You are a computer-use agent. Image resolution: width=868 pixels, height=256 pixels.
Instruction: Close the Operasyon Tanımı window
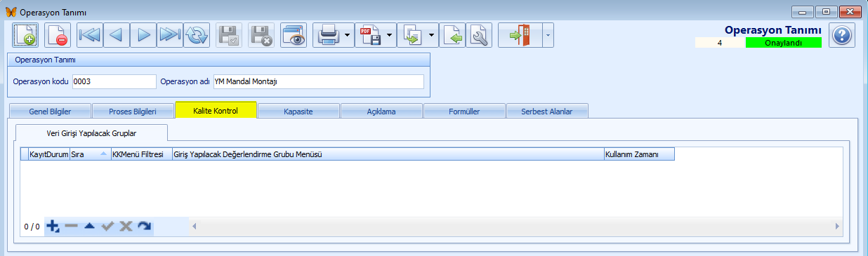(850, 11)
